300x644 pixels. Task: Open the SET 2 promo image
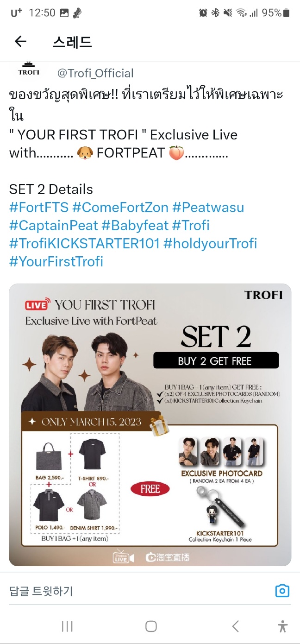click(x=150, y=425)
